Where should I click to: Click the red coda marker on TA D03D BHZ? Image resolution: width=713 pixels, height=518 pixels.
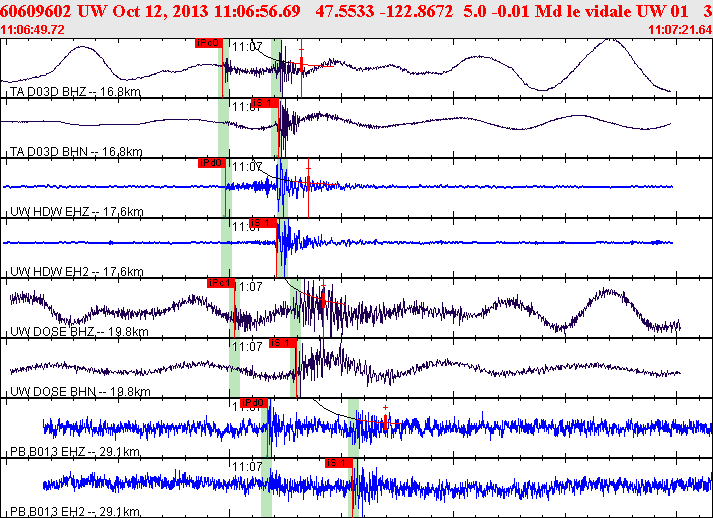click(x=301, y=63)
